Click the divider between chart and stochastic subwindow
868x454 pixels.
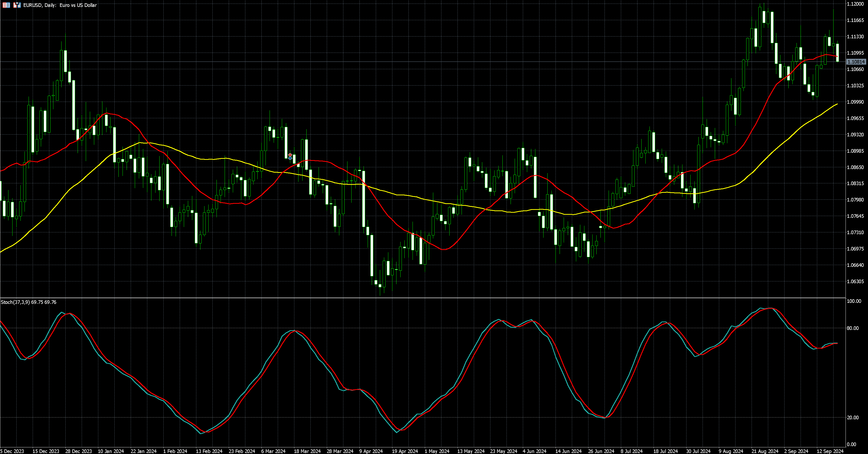pyautogui.click(x=421, y=298)
